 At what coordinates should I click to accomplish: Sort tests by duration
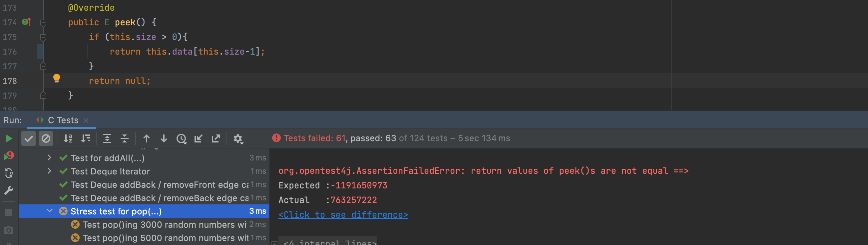pos(86,139)
